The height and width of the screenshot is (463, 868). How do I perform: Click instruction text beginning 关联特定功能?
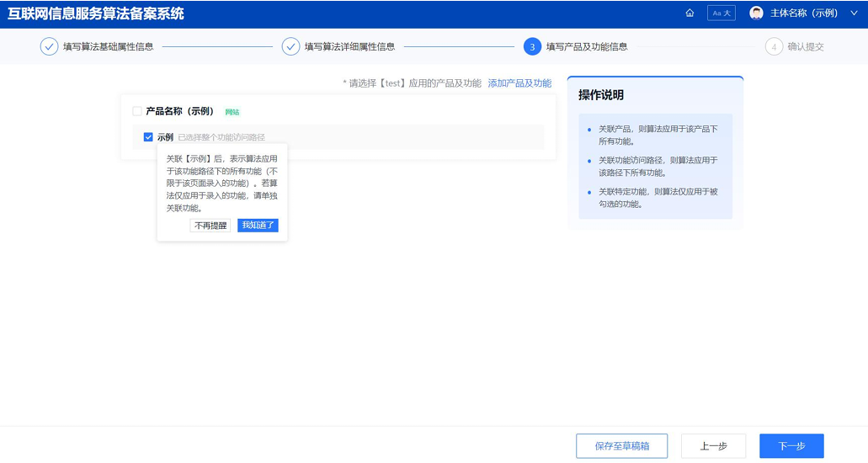point(658,198)
